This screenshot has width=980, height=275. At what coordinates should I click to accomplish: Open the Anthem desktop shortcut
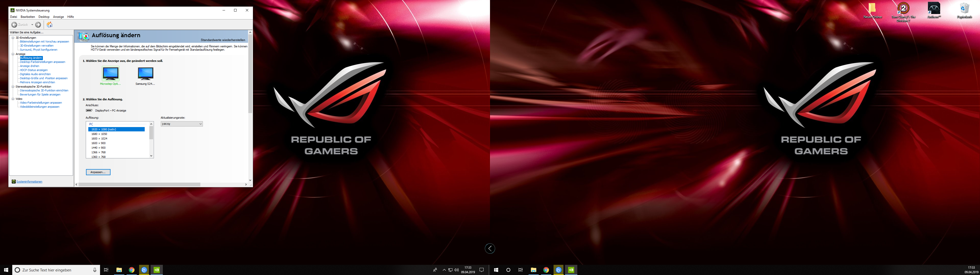click(x=934, y=8)
